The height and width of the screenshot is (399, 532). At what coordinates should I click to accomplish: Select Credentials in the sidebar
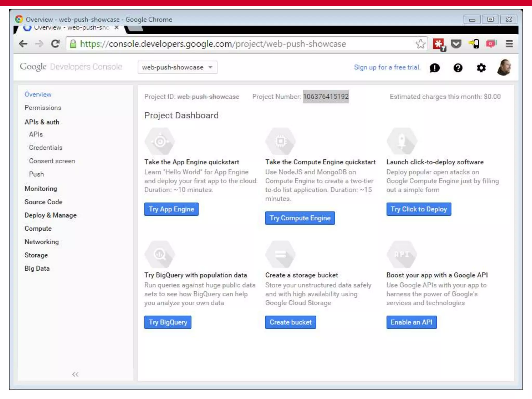tap(46, 148)
